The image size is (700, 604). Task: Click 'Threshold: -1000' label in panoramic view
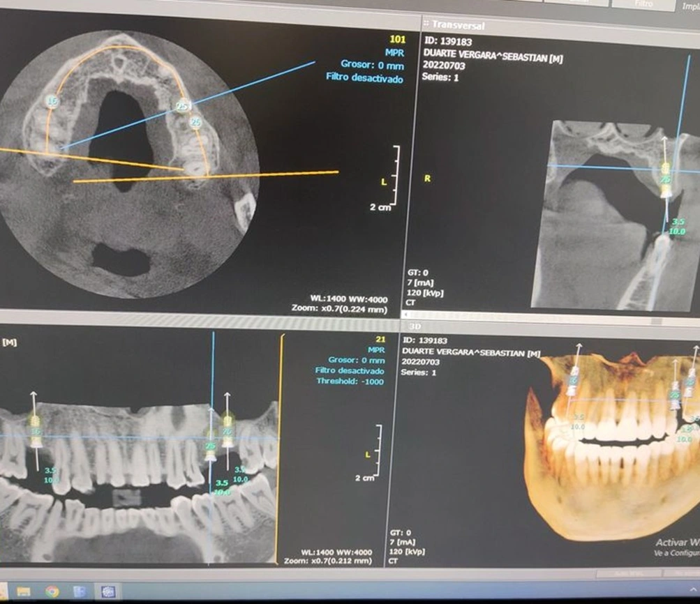pos(349,382)
